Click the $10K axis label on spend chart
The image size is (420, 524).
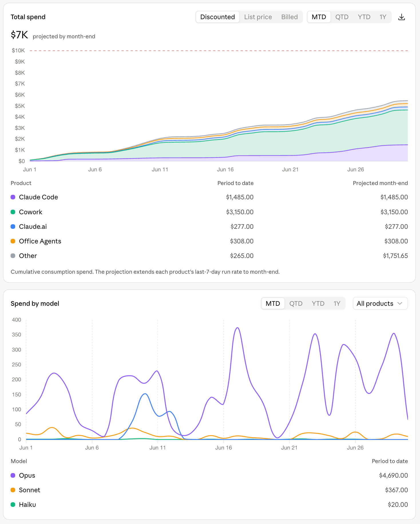[x=18, y=51]
